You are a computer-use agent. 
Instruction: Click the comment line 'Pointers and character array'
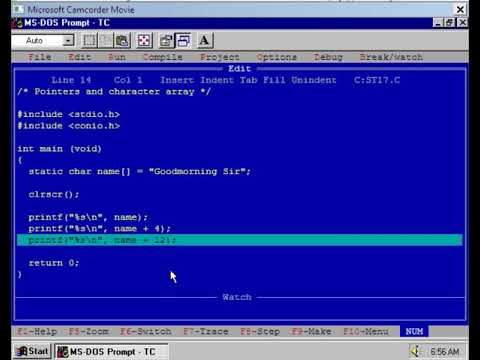114,92
